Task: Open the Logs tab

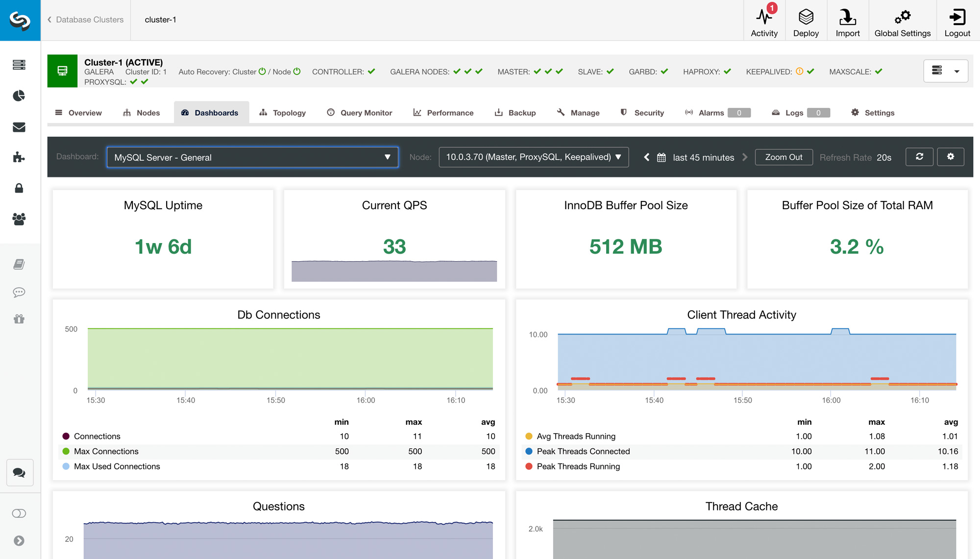Action: click(800, 113)
